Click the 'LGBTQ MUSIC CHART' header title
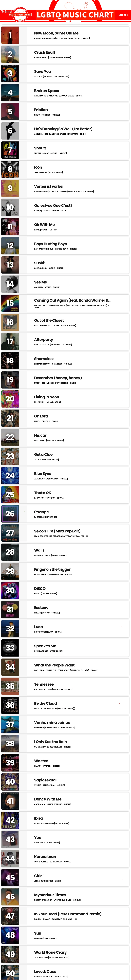 [75, 15]
